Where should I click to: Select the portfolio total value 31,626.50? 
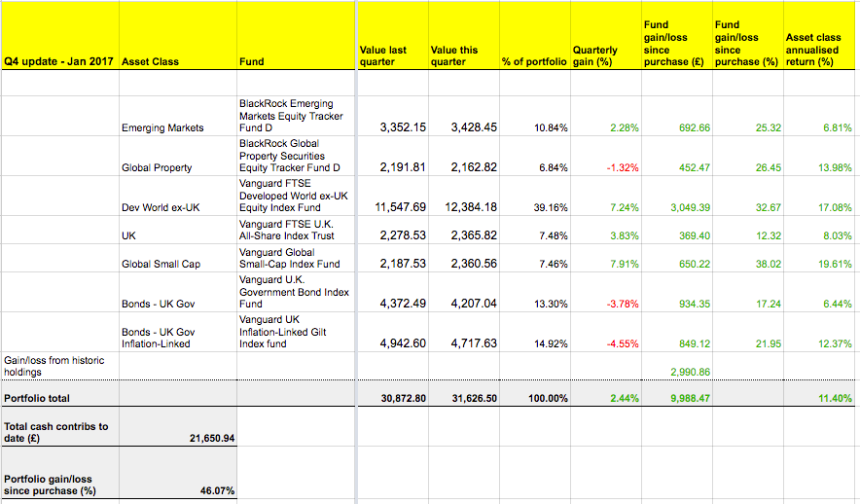click(463, 398)
